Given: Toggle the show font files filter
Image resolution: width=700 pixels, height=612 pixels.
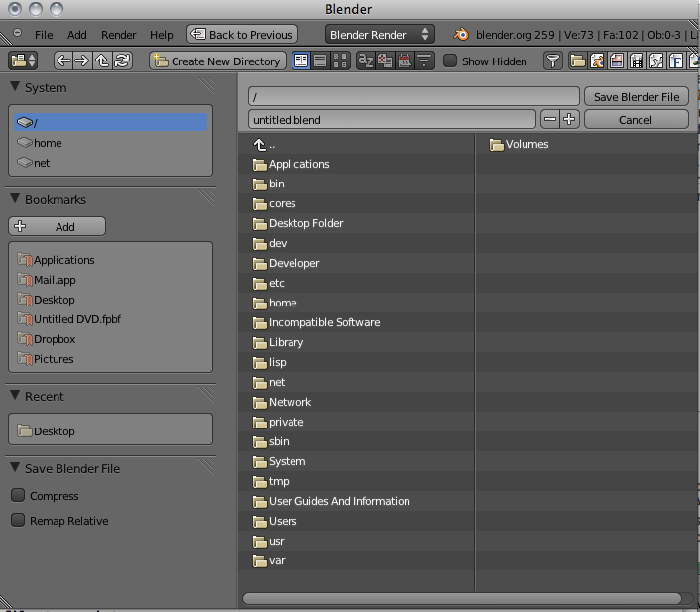Looking at the screenshot, I should pyautogui.click(x=675, y=61).
